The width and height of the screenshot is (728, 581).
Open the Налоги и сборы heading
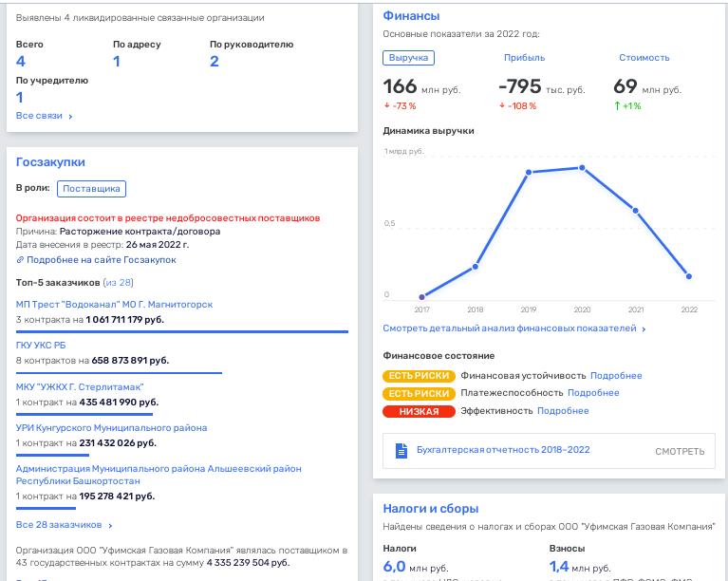tap(430, 509)
